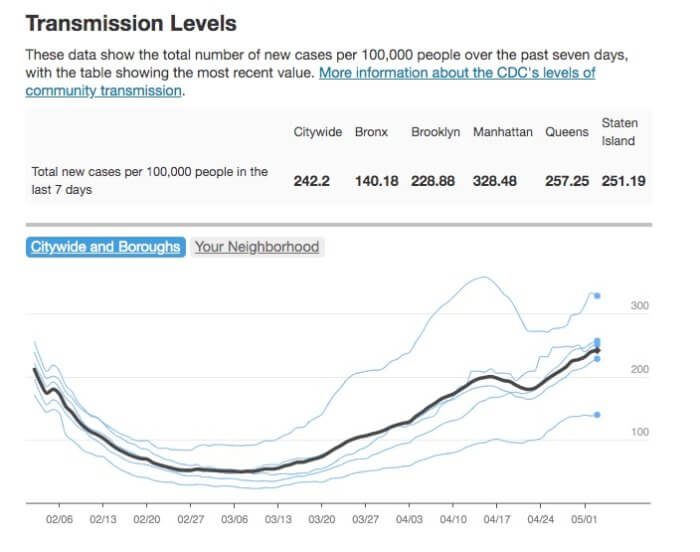Switch to the Your Neighborhood tab
This screenshot has height=552, width=700.
(x=257, y=247)
